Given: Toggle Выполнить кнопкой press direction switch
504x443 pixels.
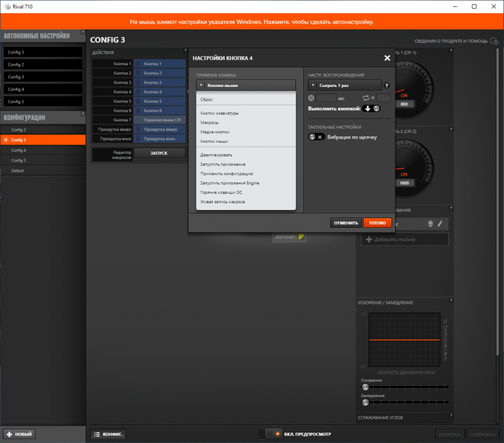Looking at the screenshot, I should pos(372,109).
